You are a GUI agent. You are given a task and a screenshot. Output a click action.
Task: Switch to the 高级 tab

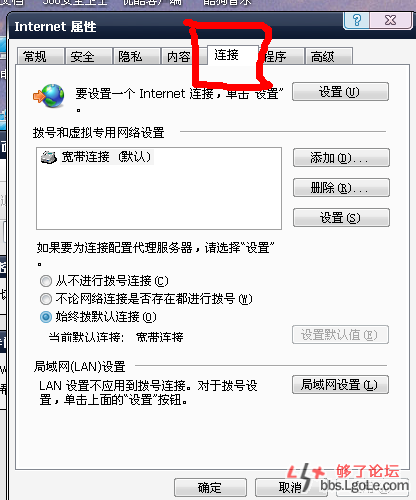coord(328,56)
